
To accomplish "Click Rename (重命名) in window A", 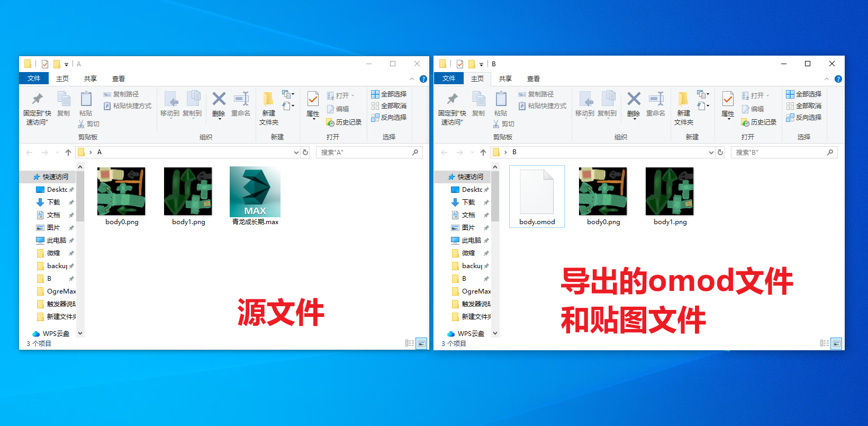I will click(241, 104).
